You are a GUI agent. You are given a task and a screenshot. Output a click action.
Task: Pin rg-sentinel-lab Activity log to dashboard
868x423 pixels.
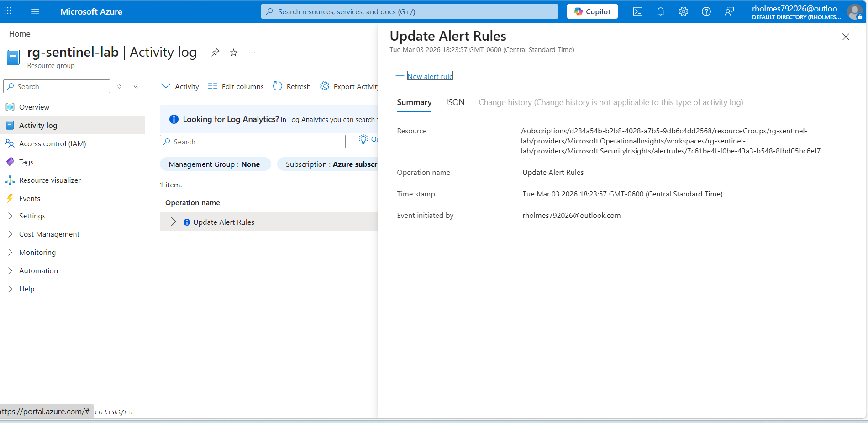(215, 53)
